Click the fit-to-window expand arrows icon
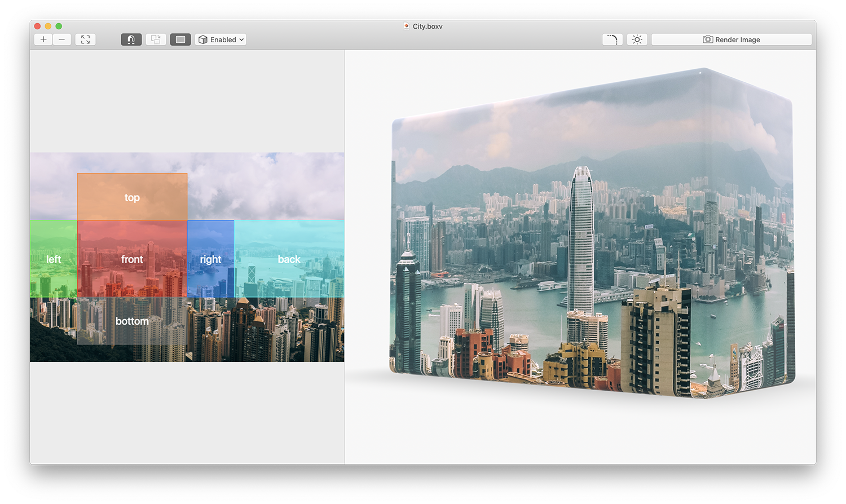Viewport: 846px width, 504px height. pyautogui.click(x=85, y=39)
